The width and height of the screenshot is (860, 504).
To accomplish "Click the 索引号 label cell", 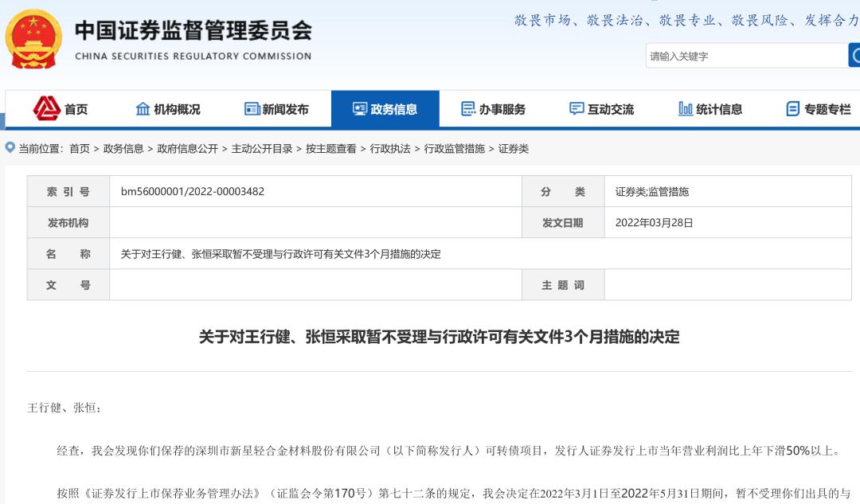I will pyautogui.click(x=68, y=191).
